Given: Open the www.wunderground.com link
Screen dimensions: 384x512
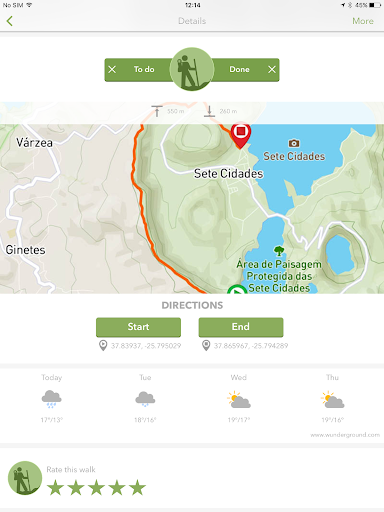Looking at the screenshot, I should pos(345,435).
